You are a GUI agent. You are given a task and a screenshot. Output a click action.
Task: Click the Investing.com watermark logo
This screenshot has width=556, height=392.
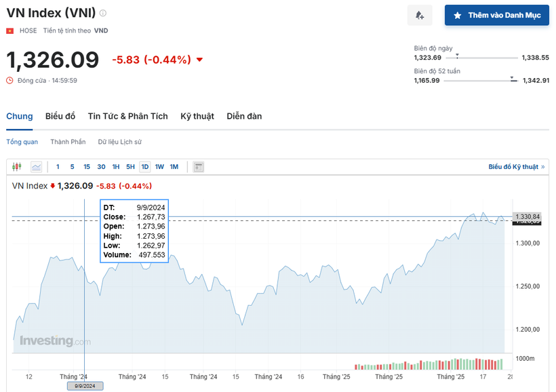point(53,341)
